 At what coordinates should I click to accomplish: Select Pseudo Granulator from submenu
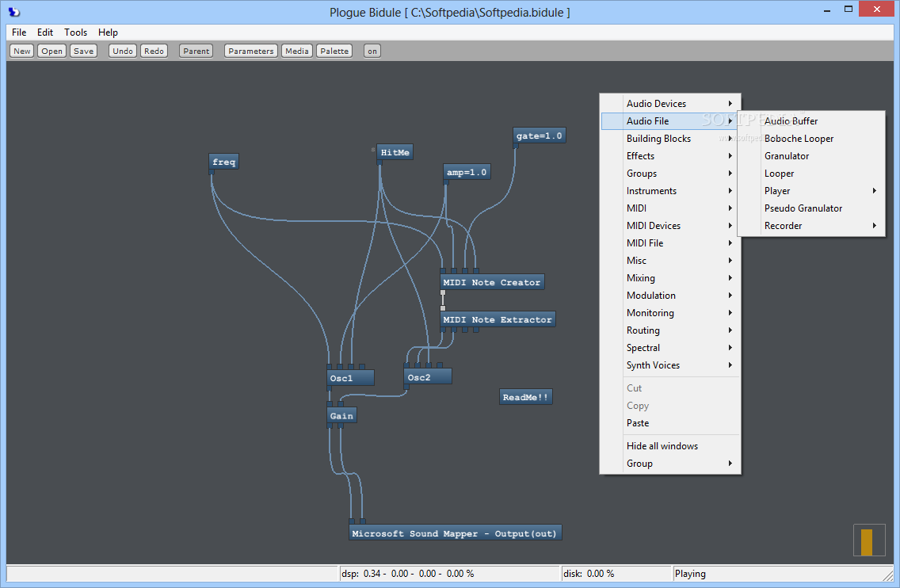(811, 208)
